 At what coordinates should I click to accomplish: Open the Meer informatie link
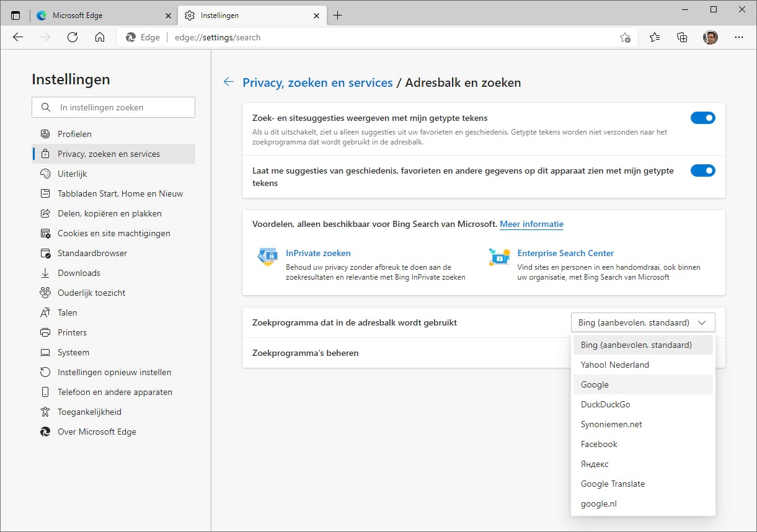(532, 224)
